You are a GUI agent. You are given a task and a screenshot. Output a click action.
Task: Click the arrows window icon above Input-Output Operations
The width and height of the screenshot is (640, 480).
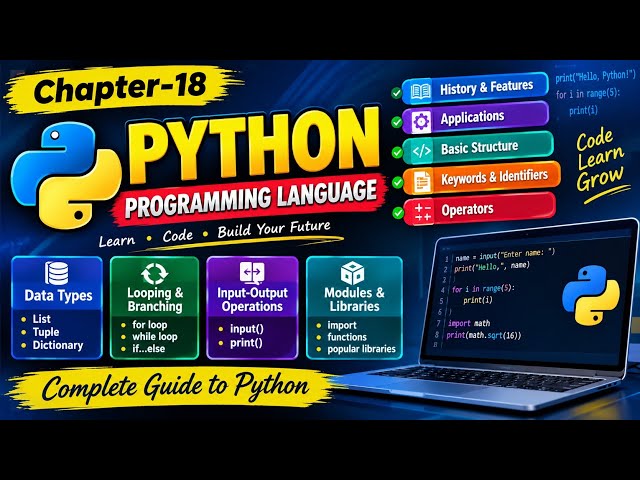tap(252, 272)
